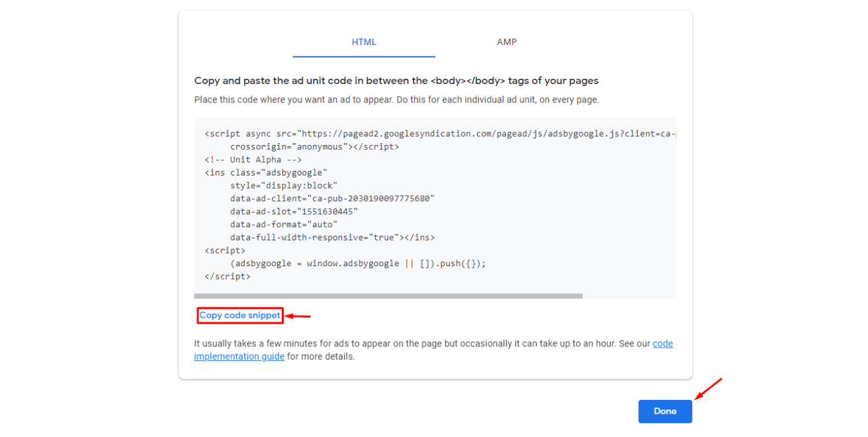Select the HTML tab

tap(363, 42)
